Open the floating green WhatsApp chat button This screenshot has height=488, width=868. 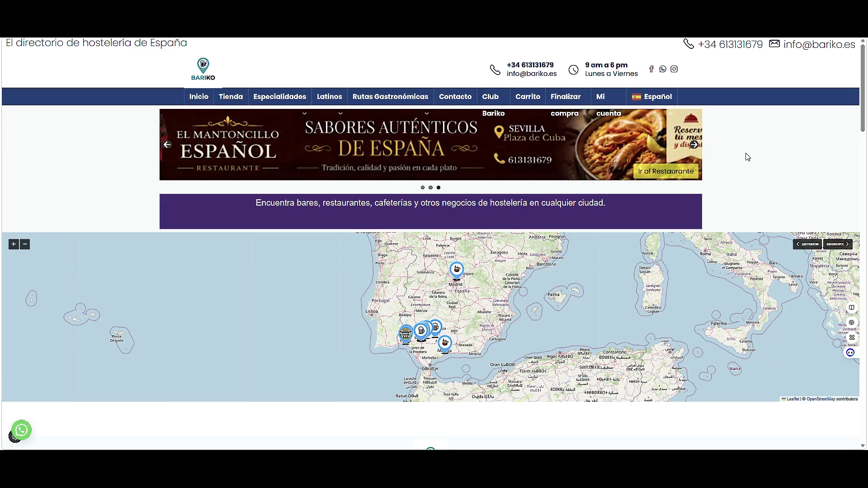pos(21,430)
